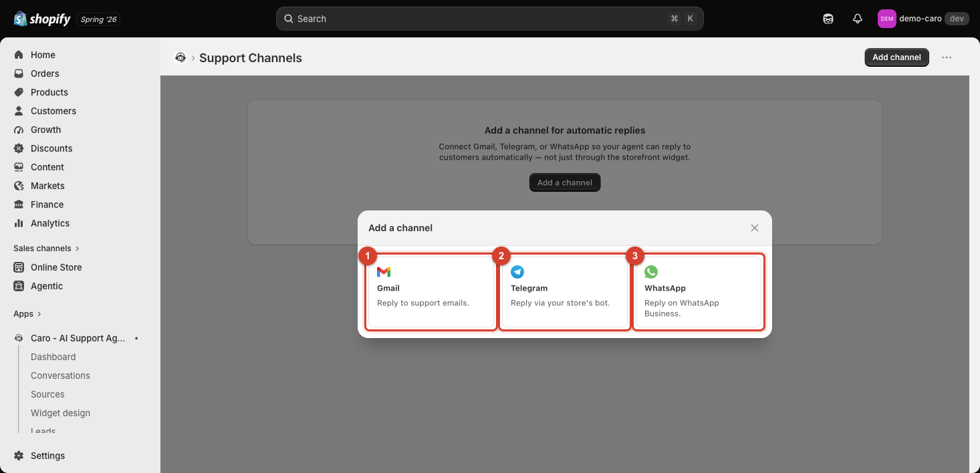The image size is (980, 473).
Task: Click "Reply via your store's bot." text
Action: (560, 303)
